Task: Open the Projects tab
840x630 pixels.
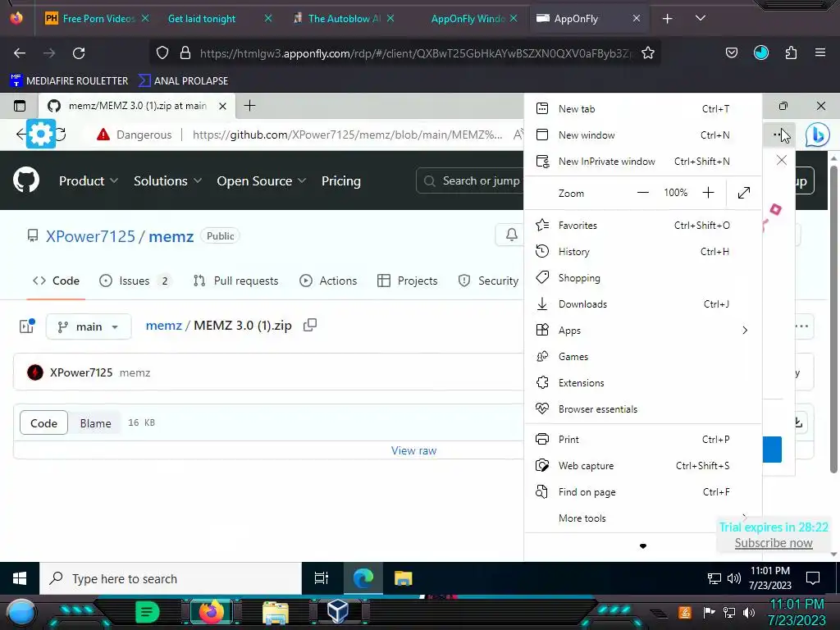Action: [407, 281]
